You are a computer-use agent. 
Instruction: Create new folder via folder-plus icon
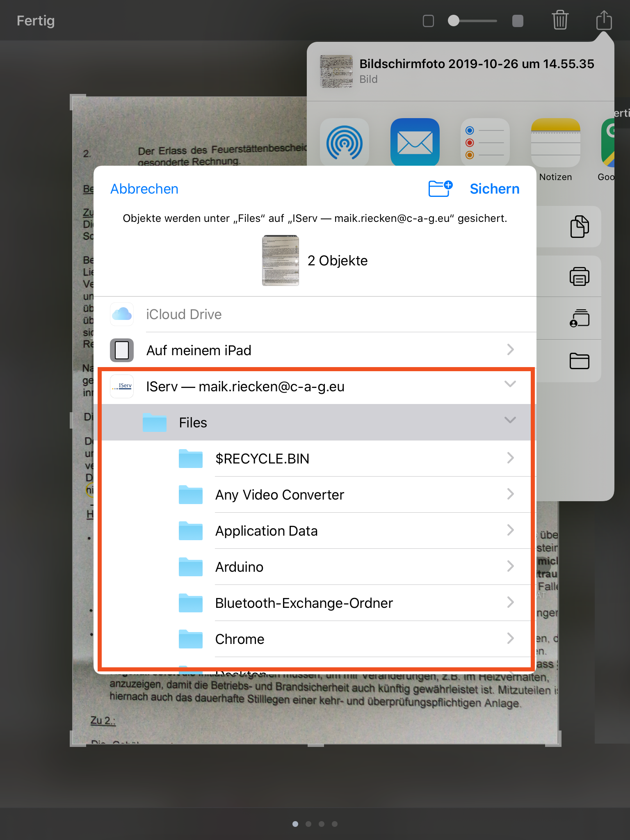click(440, 189)
